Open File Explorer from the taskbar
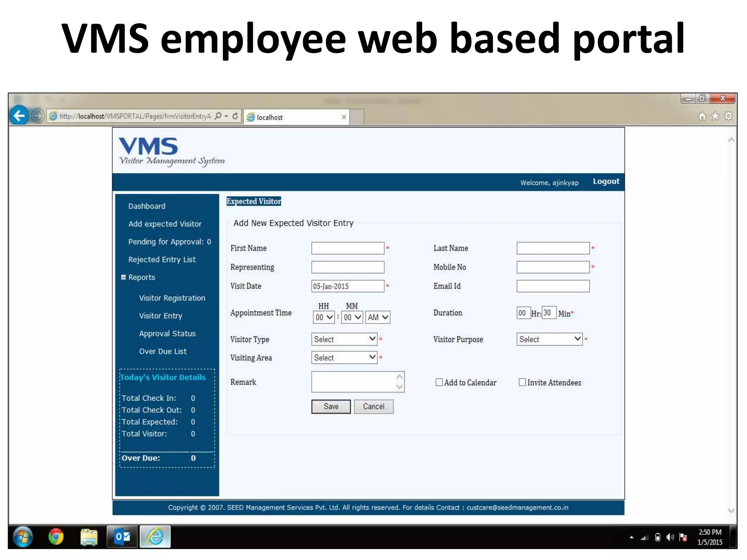 click(x=89, y=537)
